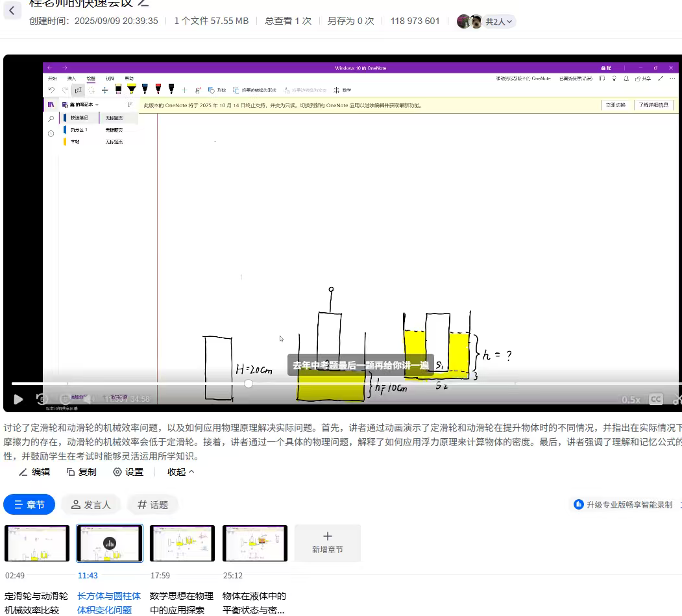682x616 pixels.
Task: Open summary 设置 settings
Action: point(128,472)
